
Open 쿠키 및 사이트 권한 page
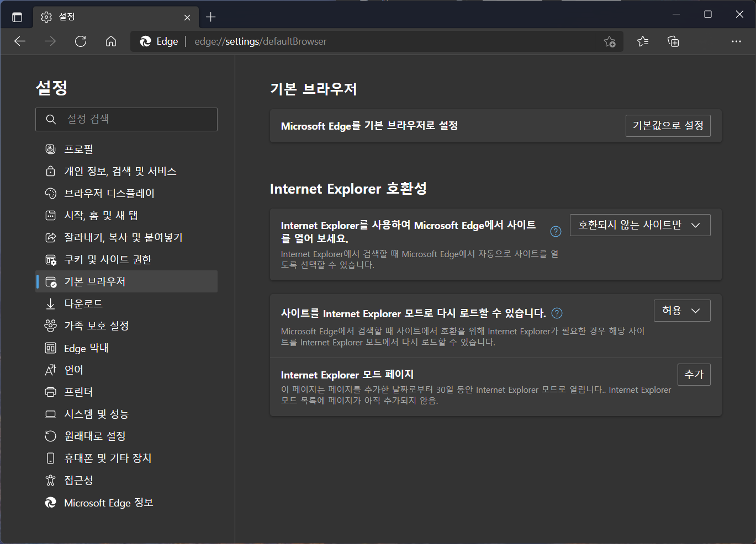click(x=126, y=259)
